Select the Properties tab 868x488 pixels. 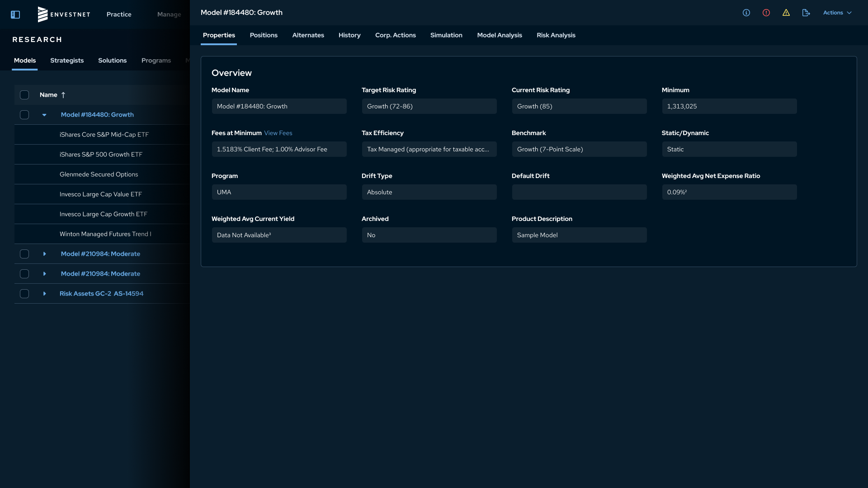pos(219,35)
